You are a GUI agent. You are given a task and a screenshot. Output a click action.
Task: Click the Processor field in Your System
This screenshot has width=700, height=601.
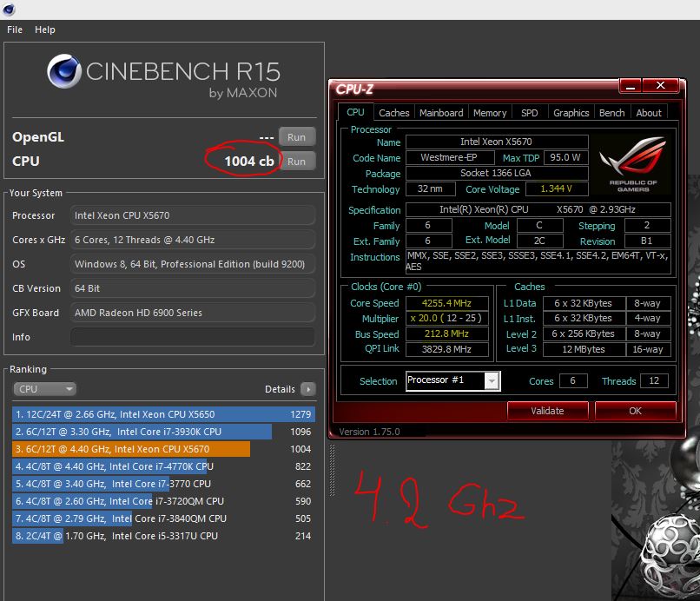(x=193, y=215)
